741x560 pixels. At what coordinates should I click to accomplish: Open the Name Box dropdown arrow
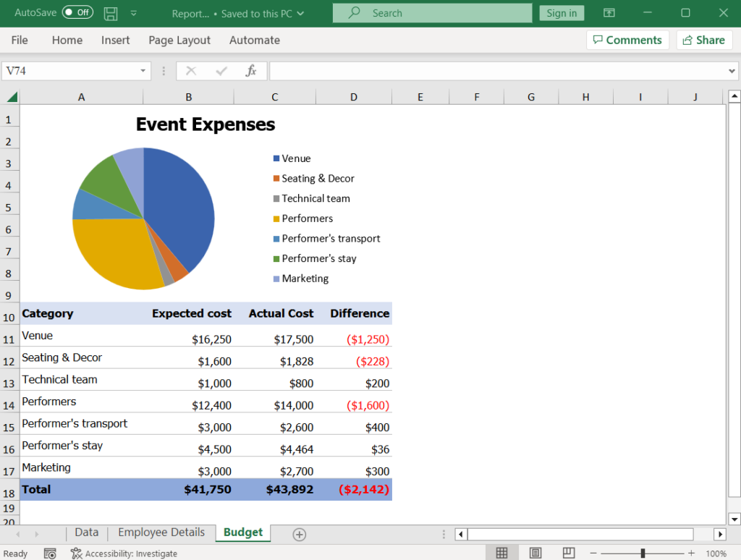click(x=142, y=70)
